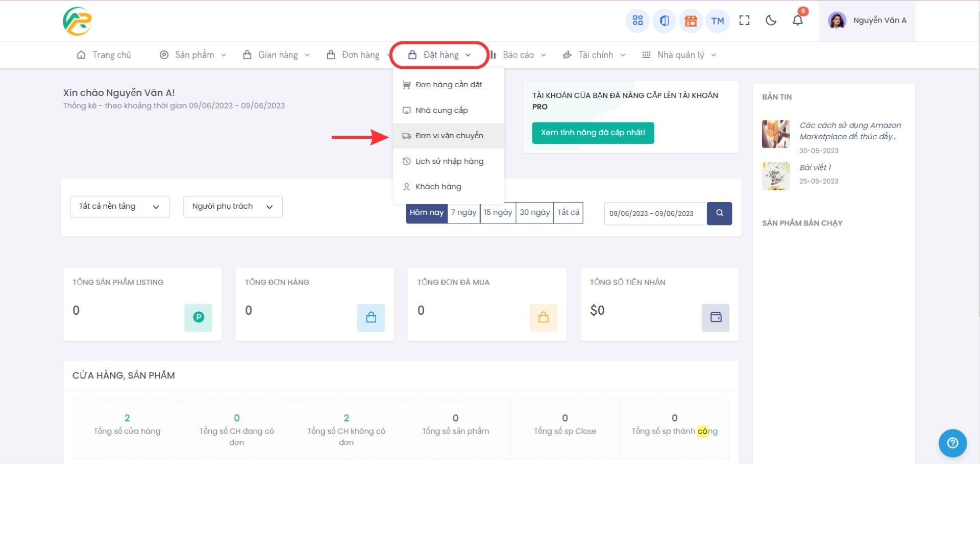Open the Báo cáo menu
This screenshot has height=551, width=980.
tap(518, 55)
